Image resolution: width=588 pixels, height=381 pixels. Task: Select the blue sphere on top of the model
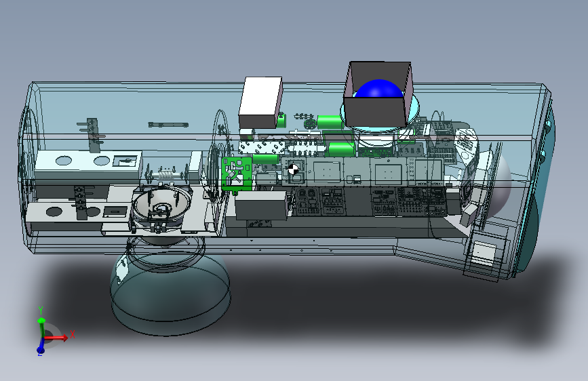tap(378, 89)
